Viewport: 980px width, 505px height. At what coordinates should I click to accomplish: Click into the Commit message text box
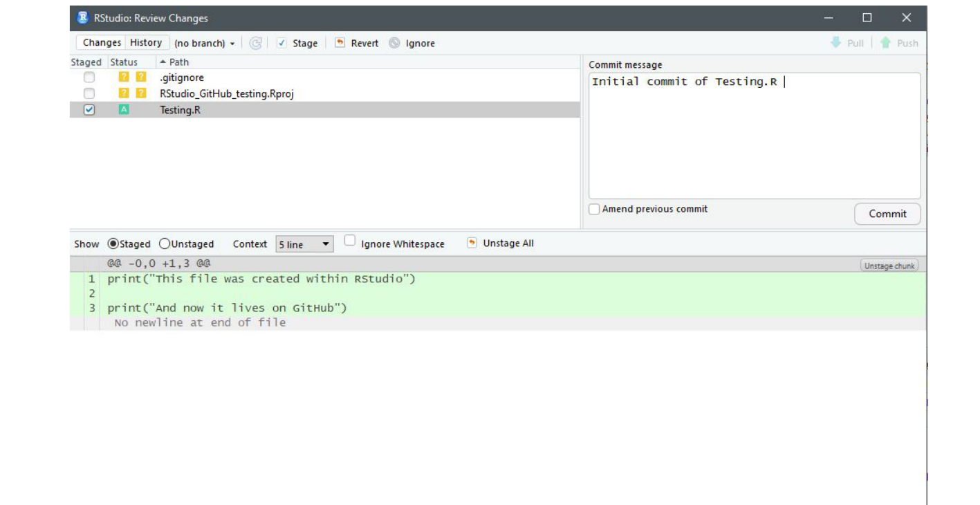[755, 136]
